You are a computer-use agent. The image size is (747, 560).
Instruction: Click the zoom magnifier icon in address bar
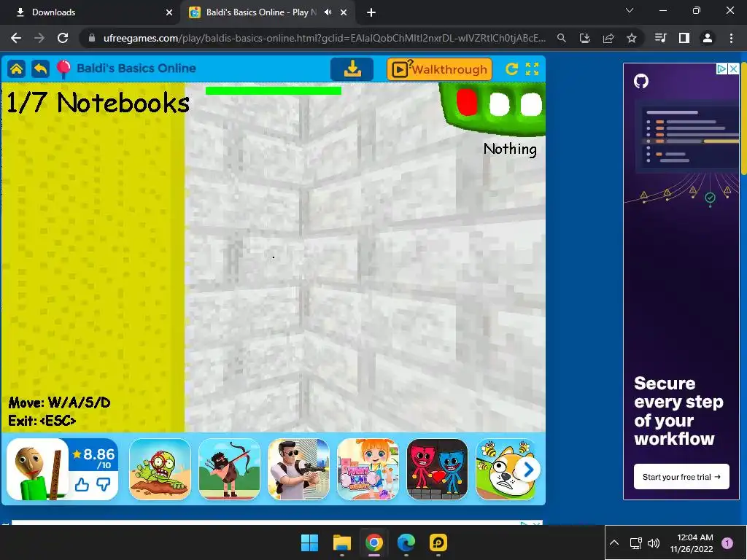(x=562, y=38)
